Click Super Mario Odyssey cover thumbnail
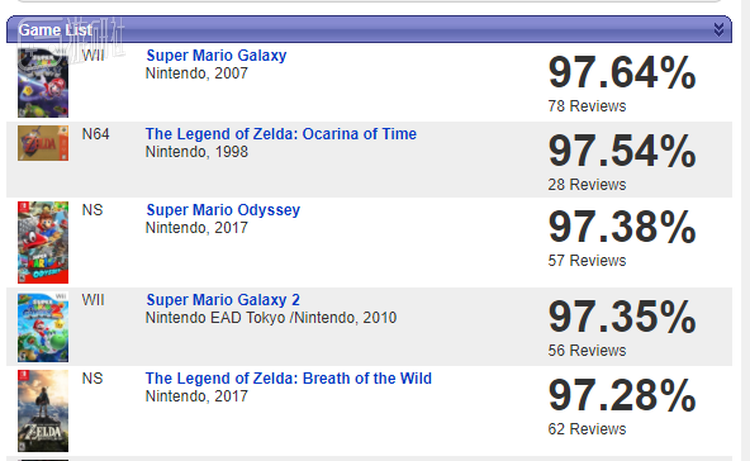The height and width of the screenshot is (461, 750). click(x=43, y=242)
